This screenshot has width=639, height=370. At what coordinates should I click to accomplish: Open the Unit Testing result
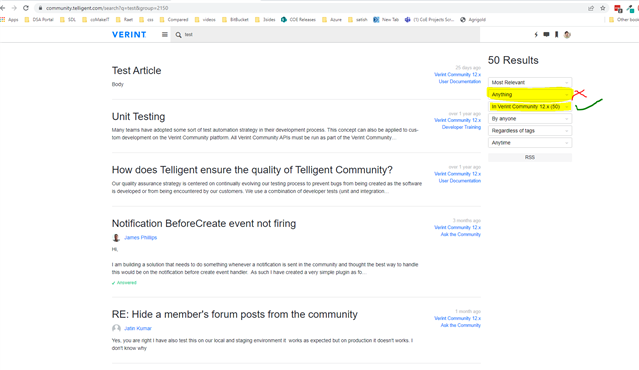pyautogui.click(x=139, y=117)
